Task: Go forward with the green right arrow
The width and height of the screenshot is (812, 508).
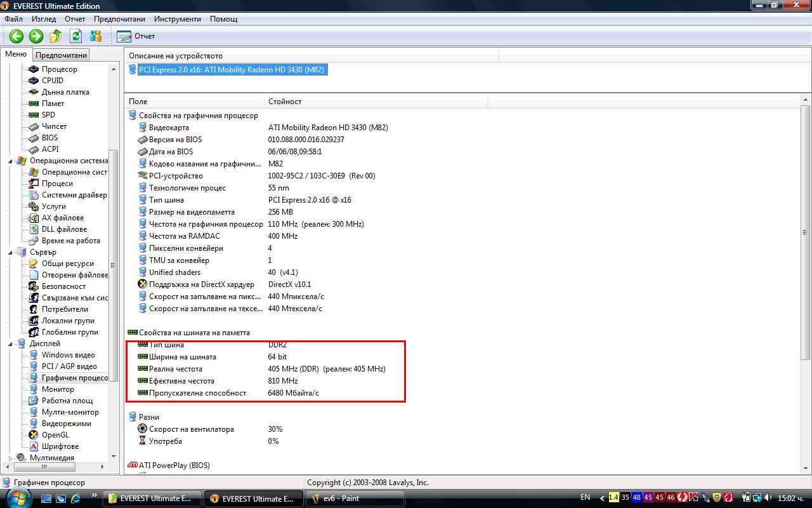Action: 36,36
